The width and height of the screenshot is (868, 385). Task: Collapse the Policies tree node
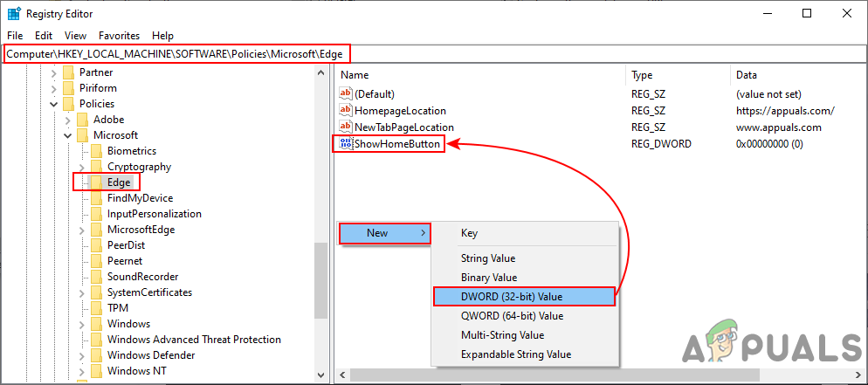pyautogui.click(x=53, y=104)
